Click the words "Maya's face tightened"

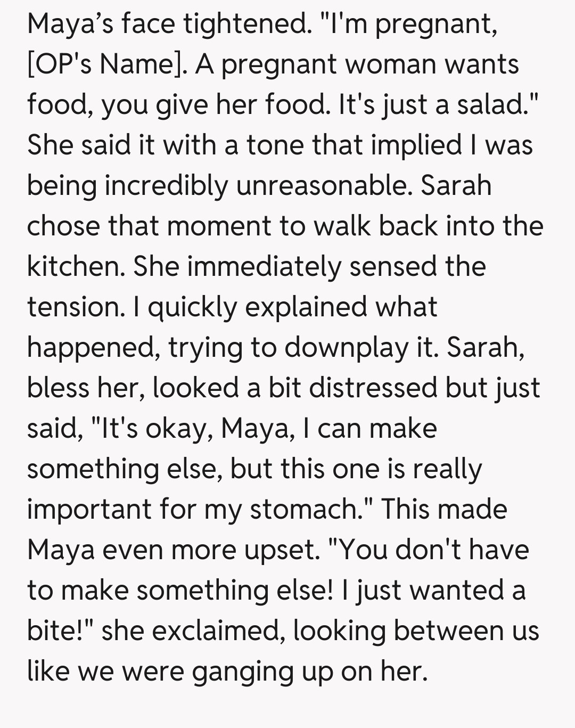pos(168,24)
